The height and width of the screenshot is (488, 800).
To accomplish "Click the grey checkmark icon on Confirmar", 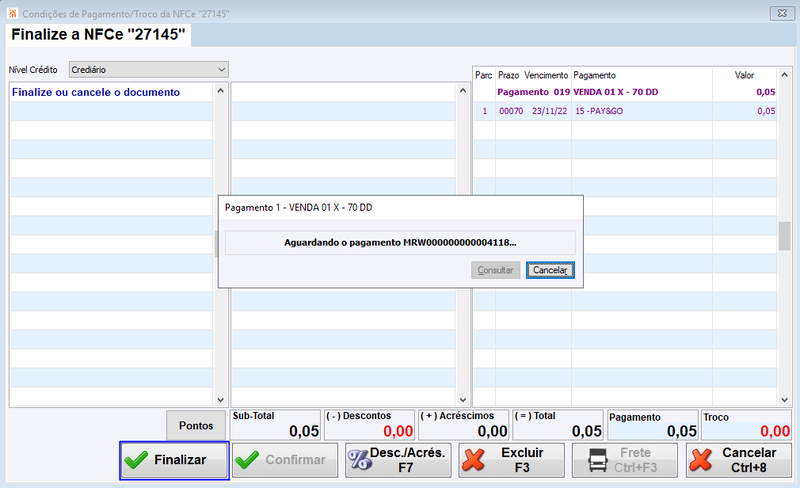I will point(247,460).
